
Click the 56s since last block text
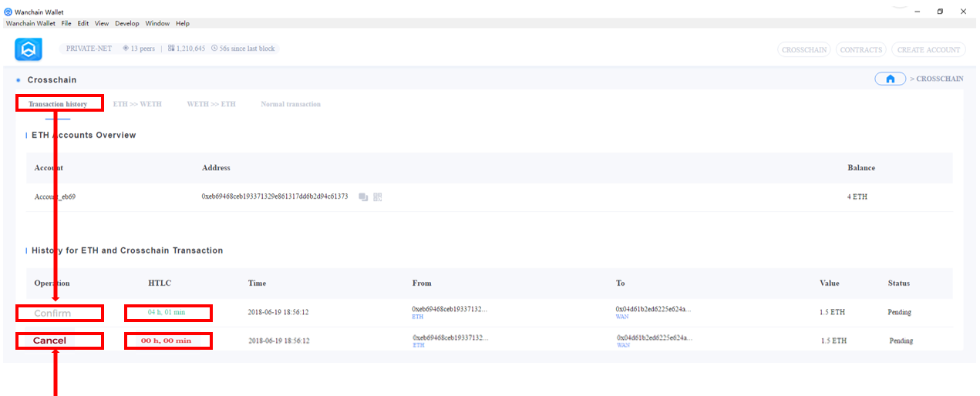[x=247, y=49]
